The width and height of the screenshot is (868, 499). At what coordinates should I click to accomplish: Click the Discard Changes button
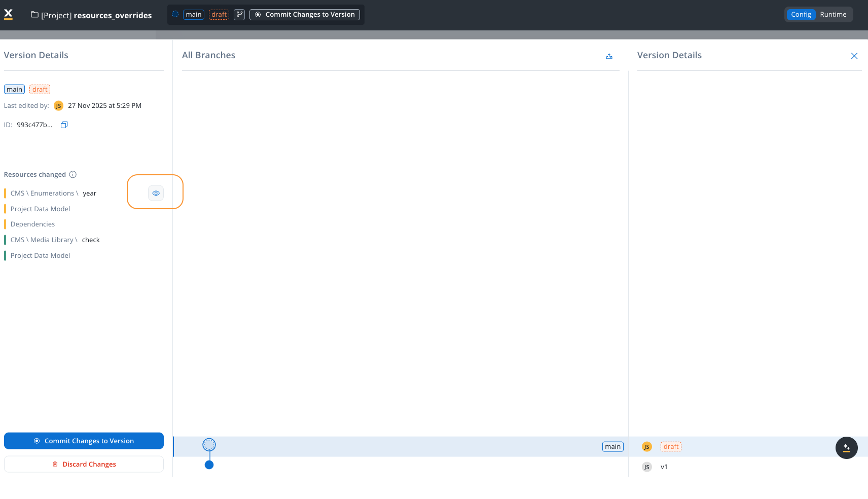tap(84, 464)
